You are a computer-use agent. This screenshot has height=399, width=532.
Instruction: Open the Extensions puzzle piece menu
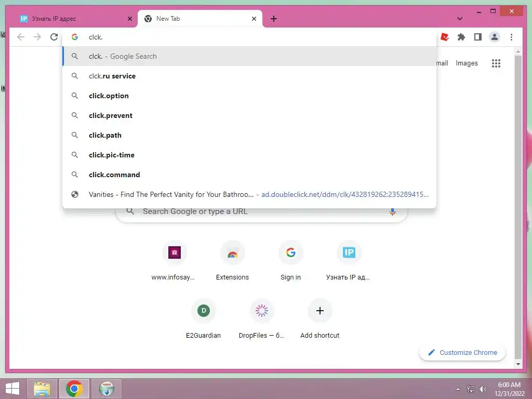pos(461,37)
